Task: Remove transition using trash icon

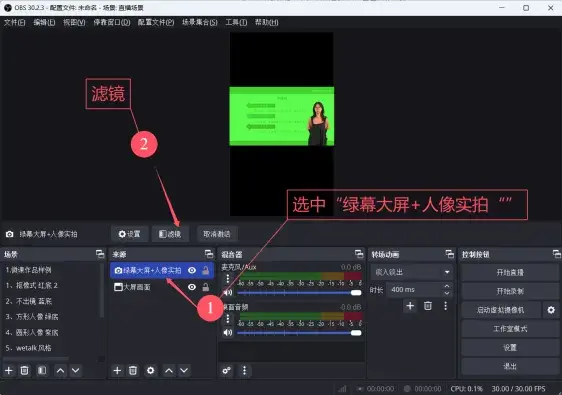Action: 428,306
